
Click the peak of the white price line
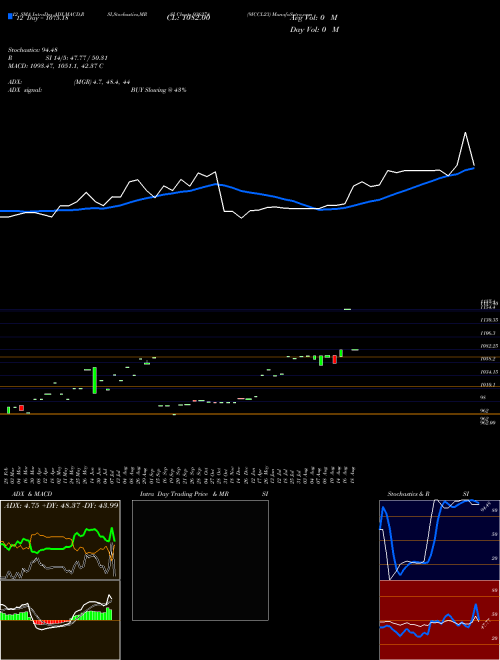click(465, 133)
